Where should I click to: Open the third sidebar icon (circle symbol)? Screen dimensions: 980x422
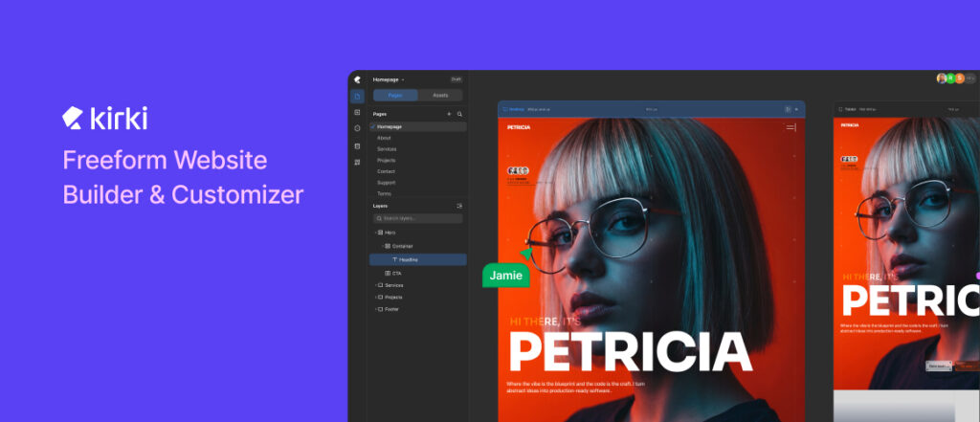pyautogui.click(x=357, y=128)
